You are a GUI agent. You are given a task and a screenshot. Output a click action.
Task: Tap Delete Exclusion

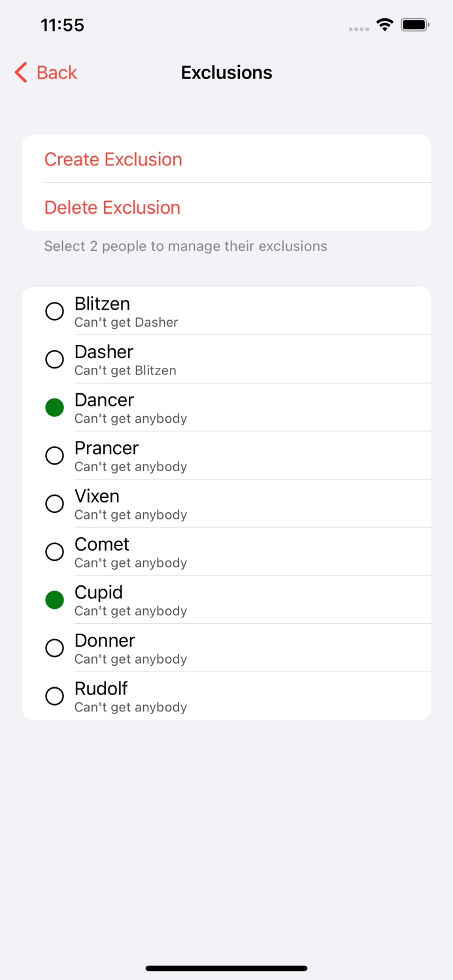[x=112, y=207]
